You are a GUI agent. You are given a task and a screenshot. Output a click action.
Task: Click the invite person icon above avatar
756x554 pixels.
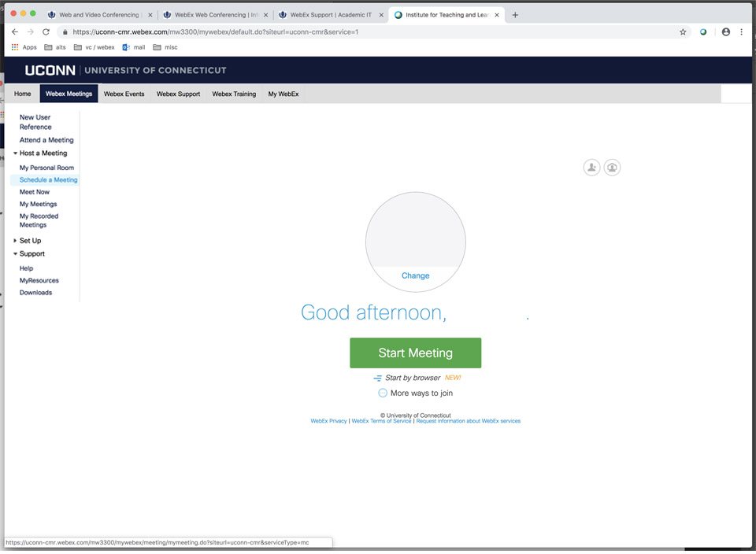coord(591,167)
